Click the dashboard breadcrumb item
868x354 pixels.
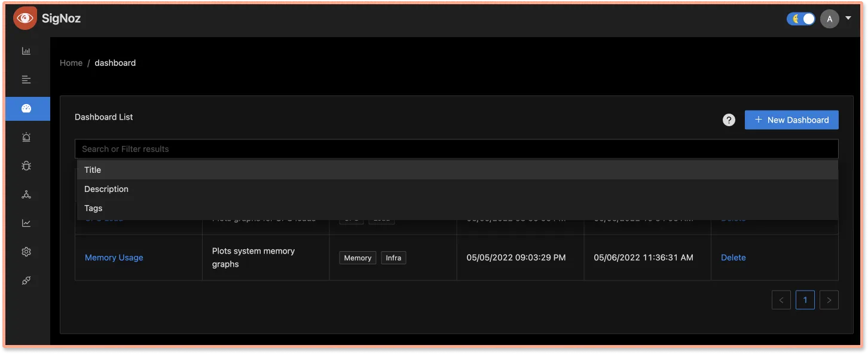click(115, 63)
